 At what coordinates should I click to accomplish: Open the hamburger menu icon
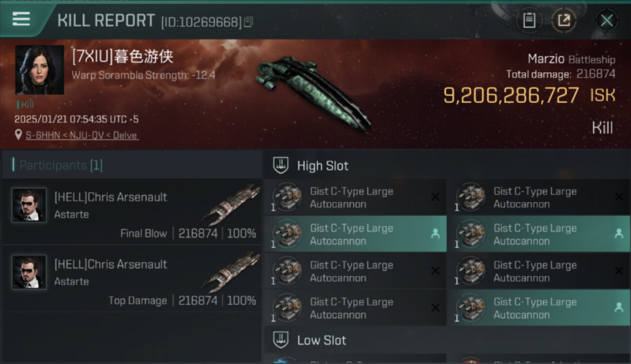coord(21,19)
